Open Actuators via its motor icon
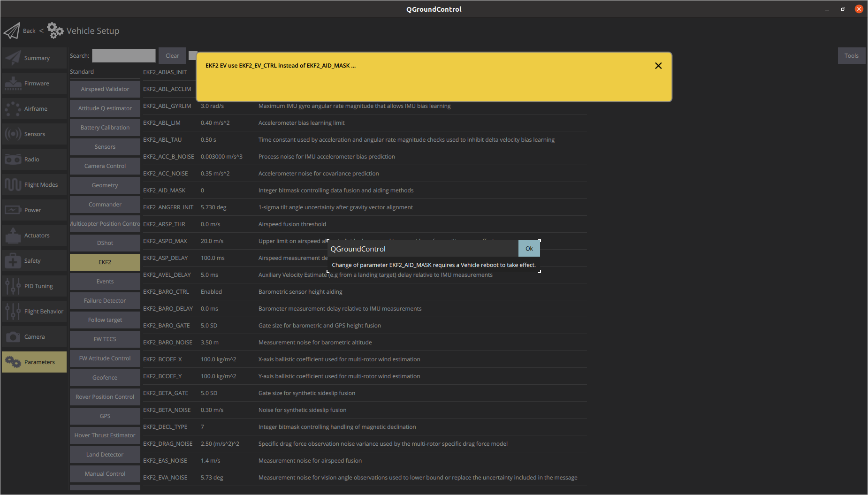 point(13,235)
